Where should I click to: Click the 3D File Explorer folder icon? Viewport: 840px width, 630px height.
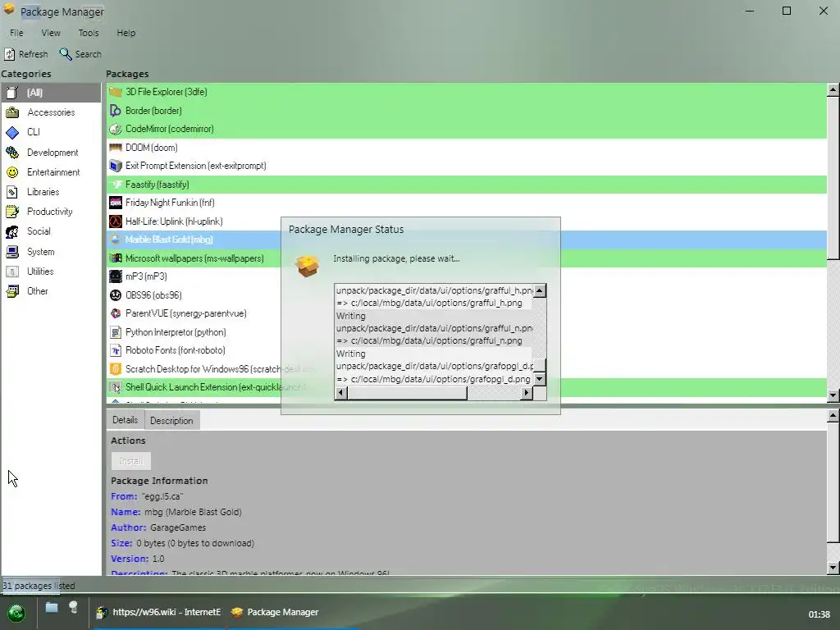pyautogui.click(x=116, y=92)
